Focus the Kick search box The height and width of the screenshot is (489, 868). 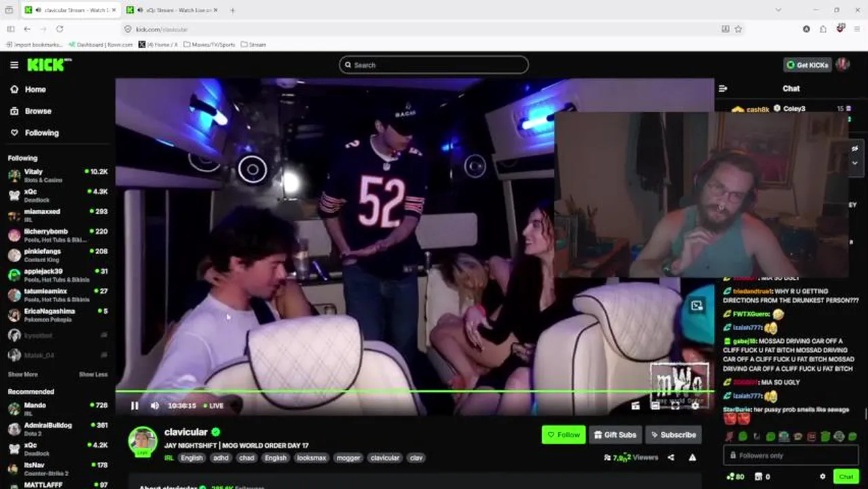[x=434, y=65]
